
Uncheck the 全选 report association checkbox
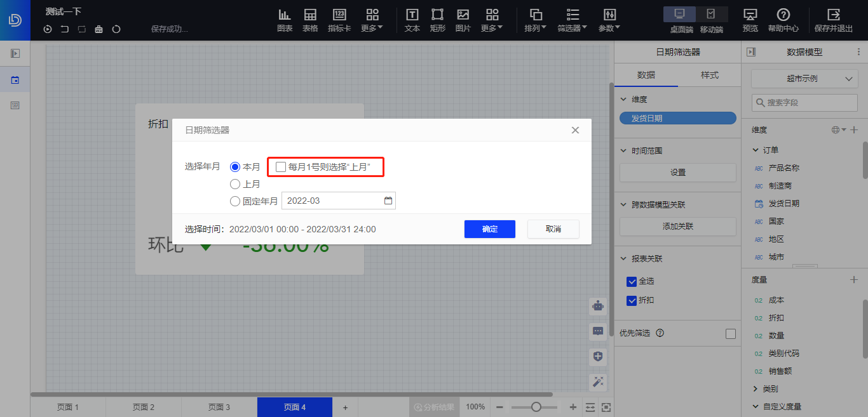tap(632, 281)
